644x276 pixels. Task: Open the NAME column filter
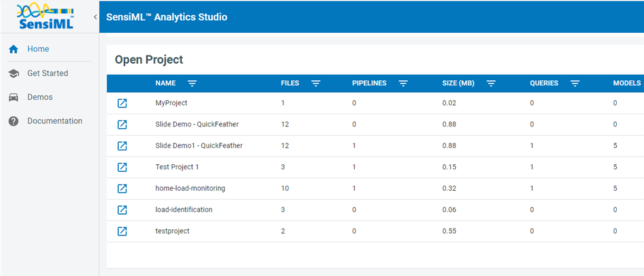(192, 83)
